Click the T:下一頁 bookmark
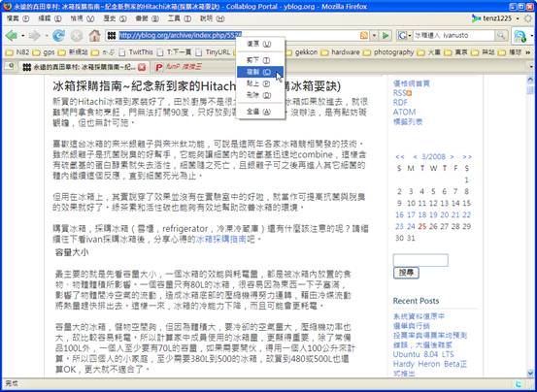The image size is (537, 392). [175, 52]
